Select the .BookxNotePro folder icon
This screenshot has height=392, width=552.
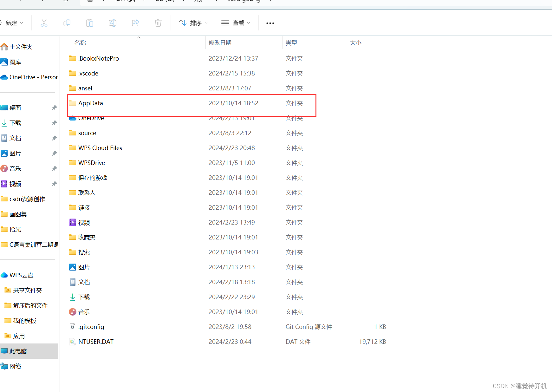[x=73, y=58]
